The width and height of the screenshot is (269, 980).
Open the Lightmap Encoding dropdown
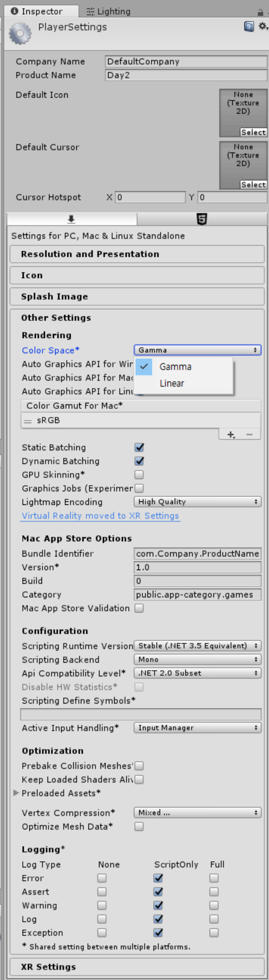click(197, 502)
